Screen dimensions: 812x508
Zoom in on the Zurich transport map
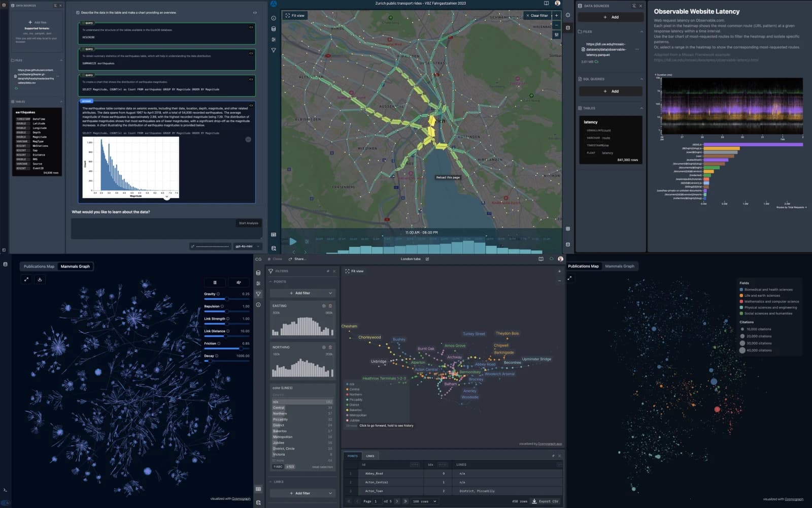556,16
